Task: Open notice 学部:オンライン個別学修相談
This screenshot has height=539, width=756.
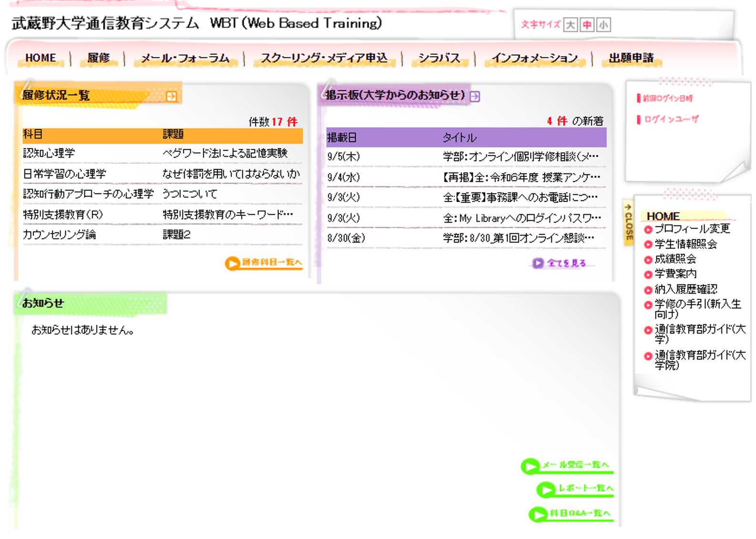Action: pos(521,157)
